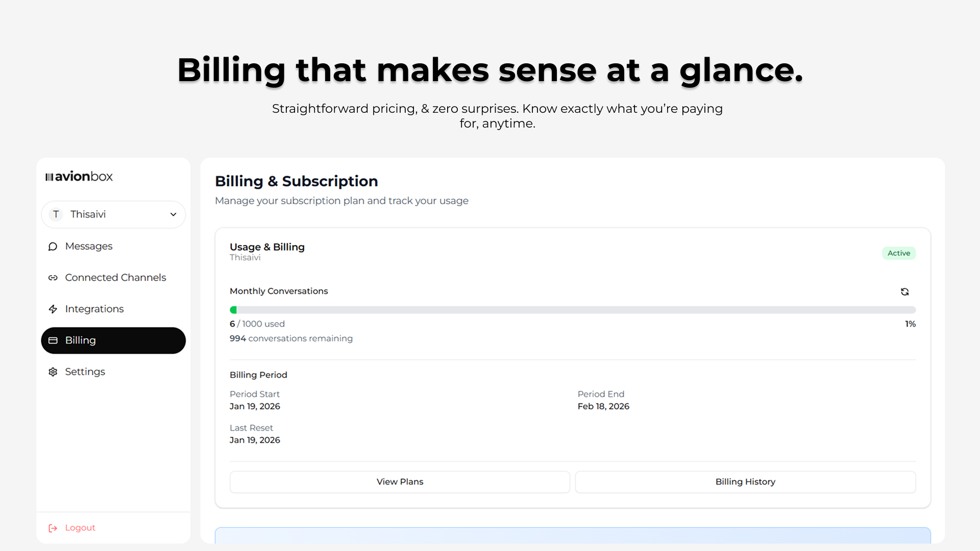
Task: Click the Connected Channels link icon
Action: [x=53, y=278]
